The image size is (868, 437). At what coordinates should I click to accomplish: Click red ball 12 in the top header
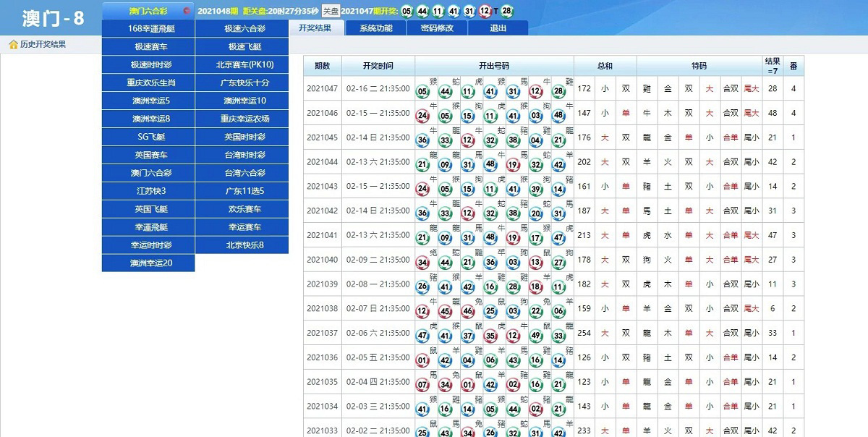click(x=485, y=11)
